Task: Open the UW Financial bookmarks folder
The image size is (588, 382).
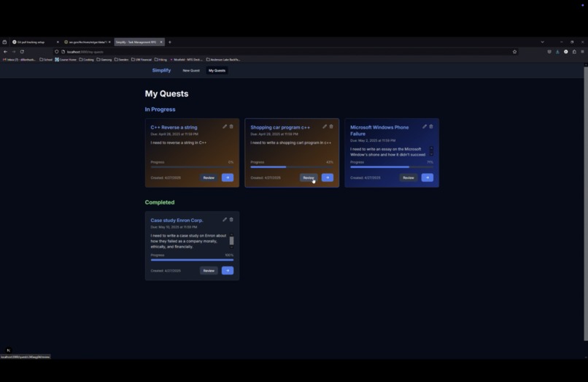Action: [142, 59]
